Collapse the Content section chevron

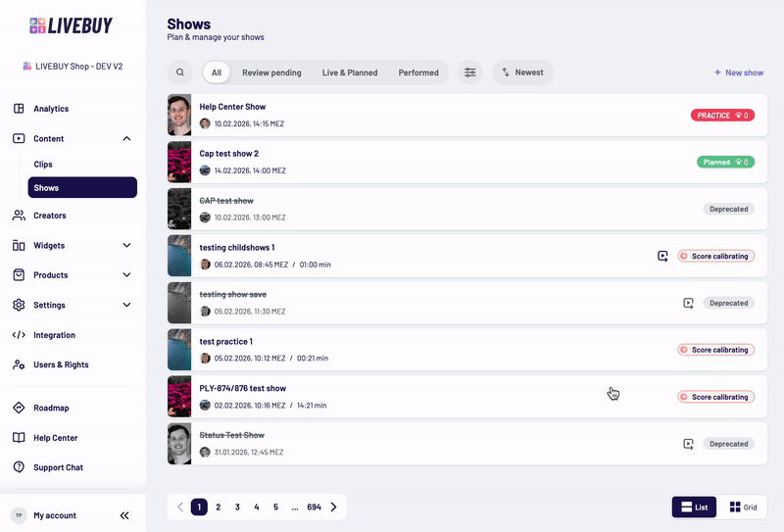tap(127, 138)
